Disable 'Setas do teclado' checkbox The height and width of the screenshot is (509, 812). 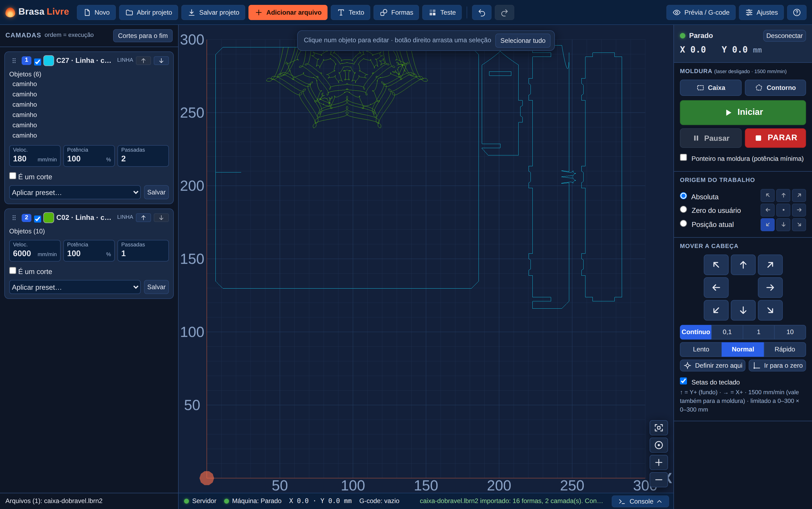(683, 381)
